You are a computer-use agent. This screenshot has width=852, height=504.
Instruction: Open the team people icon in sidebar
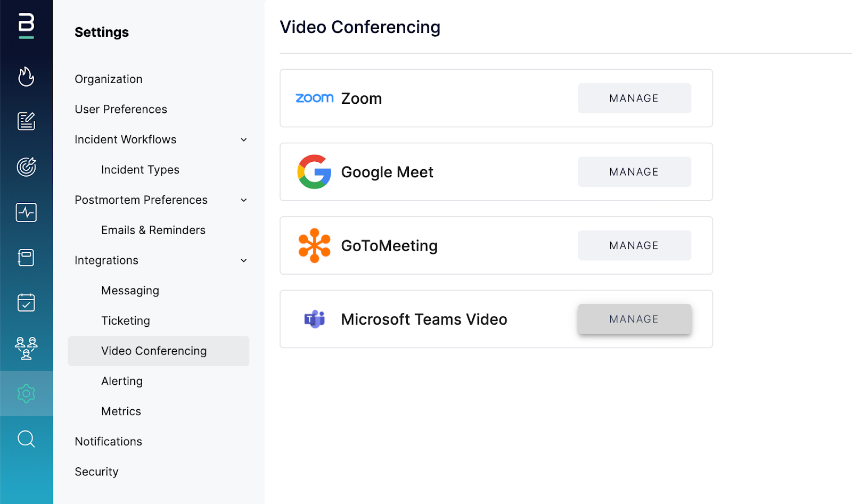click(26, 348)
